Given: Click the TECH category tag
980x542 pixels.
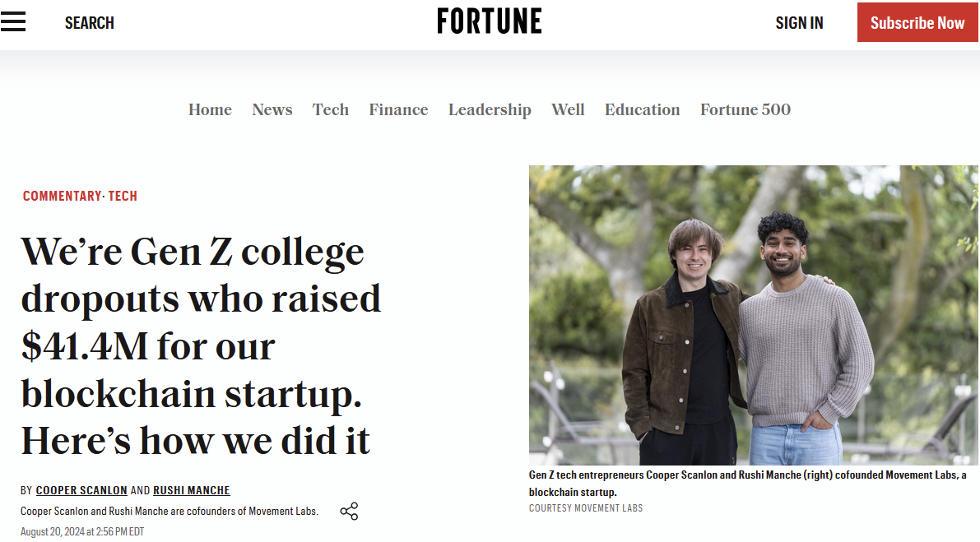Looking at the screenshot, I should pyautogui.click(x=123, y=196).
